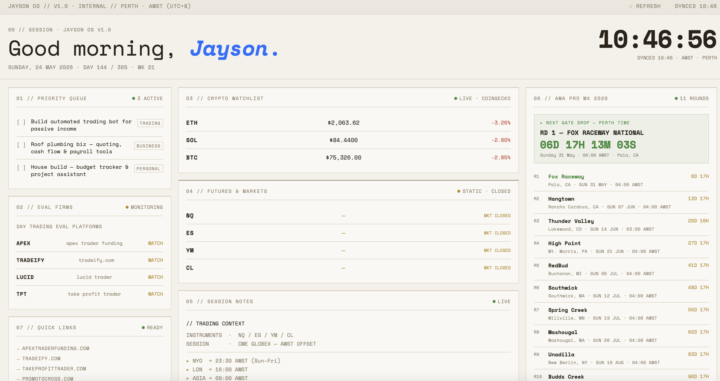Click the TRADING tag on first priority task
The image size is (720, 381).
coord(150,123)
